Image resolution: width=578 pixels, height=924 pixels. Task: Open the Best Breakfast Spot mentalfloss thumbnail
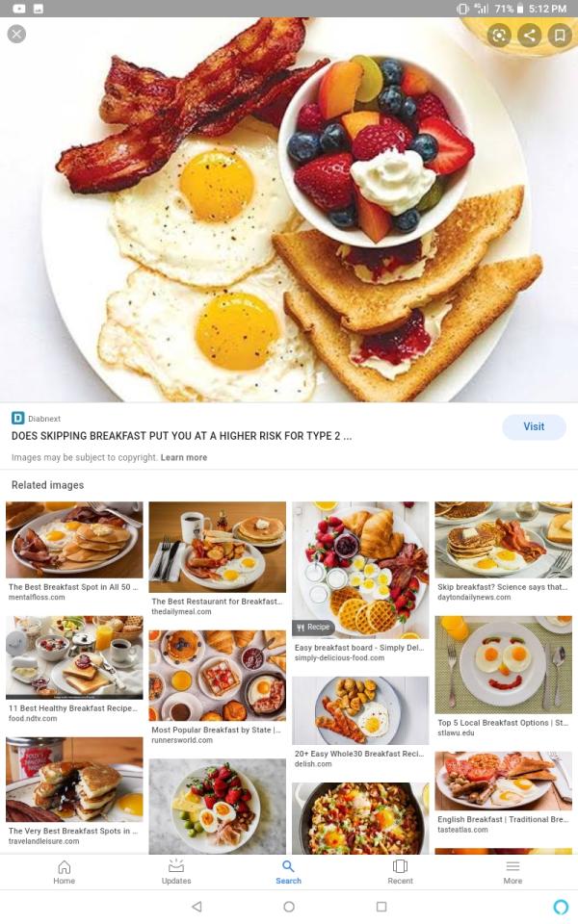click(x=74, y=540)
